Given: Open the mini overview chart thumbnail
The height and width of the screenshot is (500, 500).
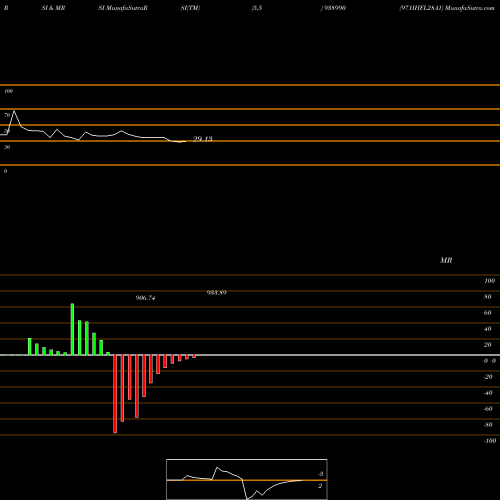Looking at the screenshot, I should (x=247, y=479).
